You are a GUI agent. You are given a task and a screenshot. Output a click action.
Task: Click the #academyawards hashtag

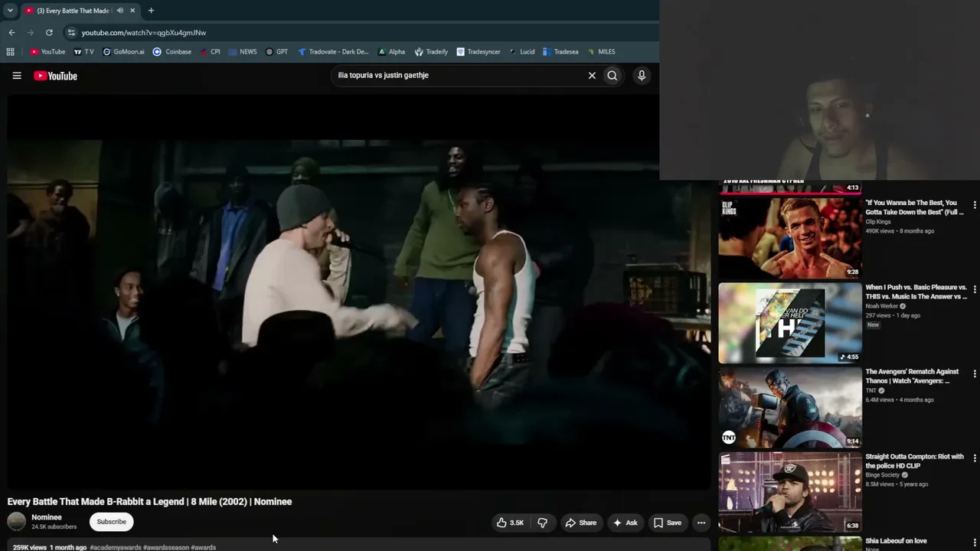(116, 547)
